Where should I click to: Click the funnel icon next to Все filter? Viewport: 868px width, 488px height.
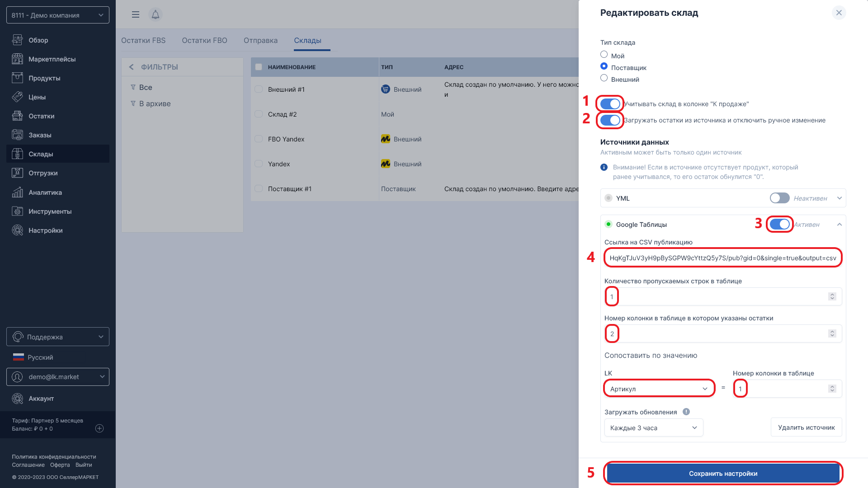click(x=133, y=87)
